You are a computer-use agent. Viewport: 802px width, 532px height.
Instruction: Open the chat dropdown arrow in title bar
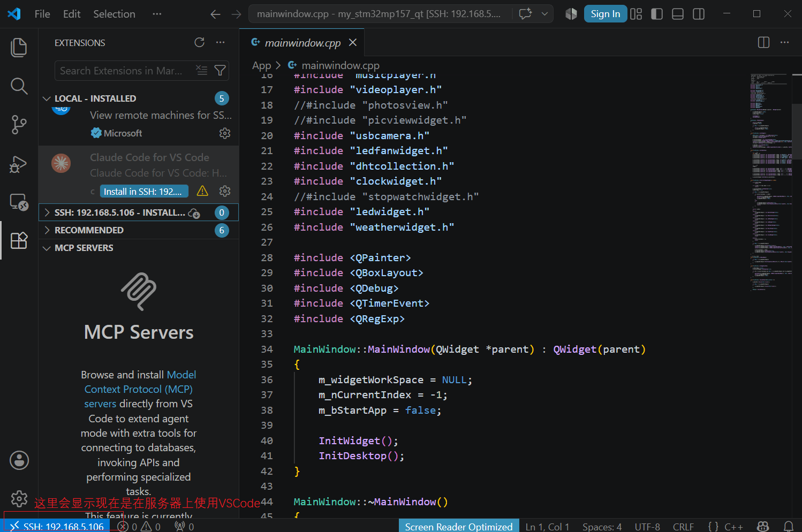click(544, 14)
